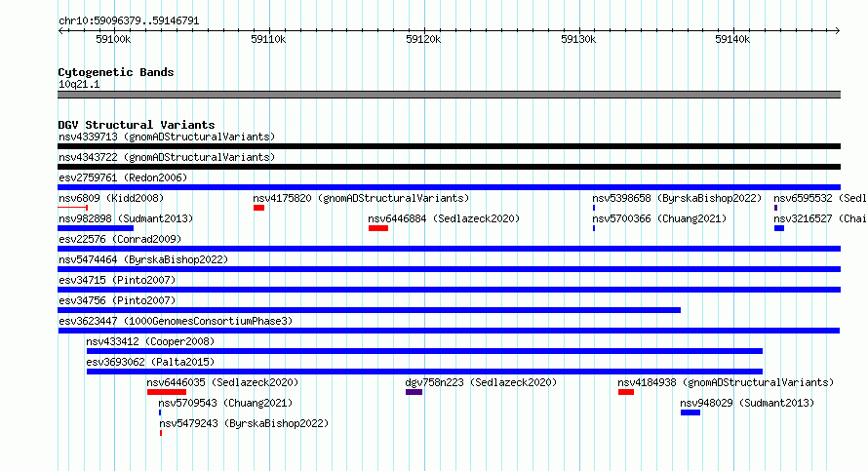Open nsv4175820 gnomADStructuralVariants label

[361, 198]
